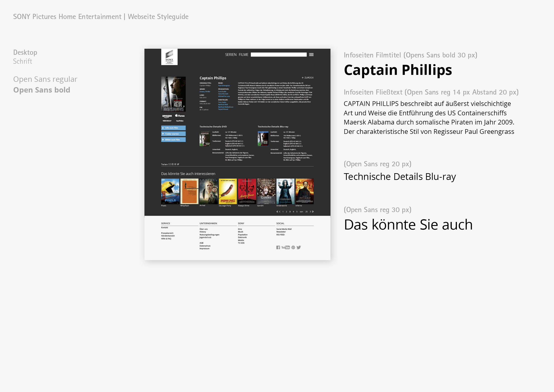Open Kontakt under SERVICE
The width and height of the screenshot is (554, 392).
click(165, 228)
